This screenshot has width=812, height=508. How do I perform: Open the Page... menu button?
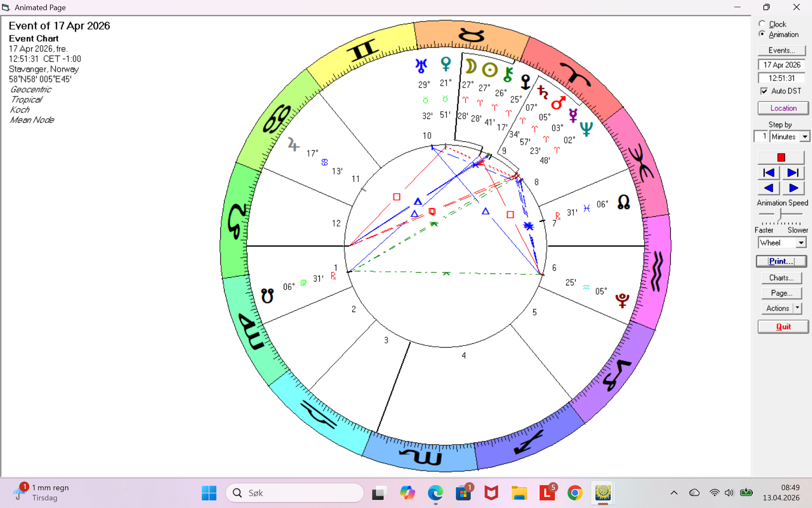[781, 293]
